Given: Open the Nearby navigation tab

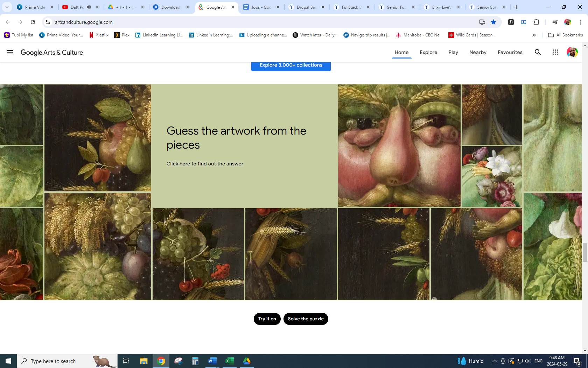Looking at the screenshot, I should click(x=478, y=52).
